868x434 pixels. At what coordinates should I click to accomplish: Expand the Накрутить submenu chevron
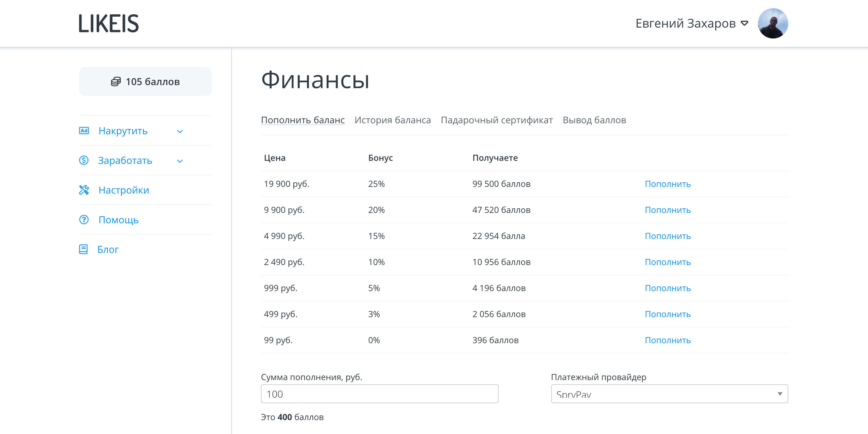(180, 131)
